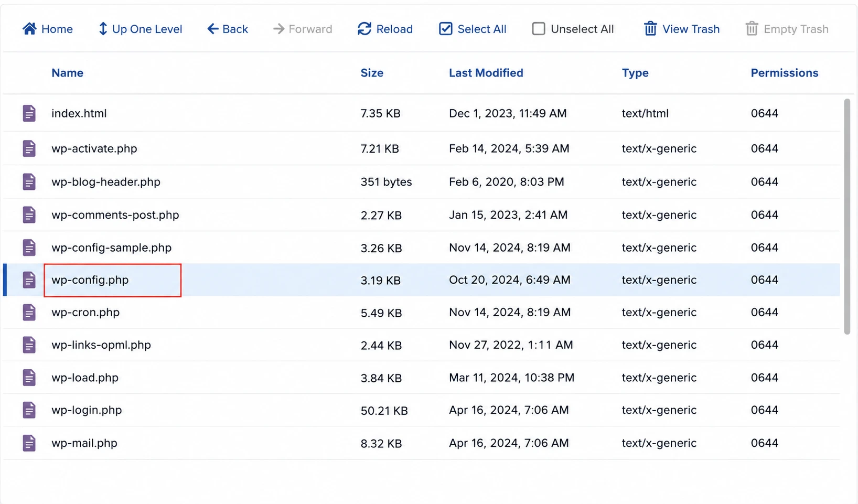This screenshot has height=504, width=858.
Task: Open View Trash label
Action: 691,29
